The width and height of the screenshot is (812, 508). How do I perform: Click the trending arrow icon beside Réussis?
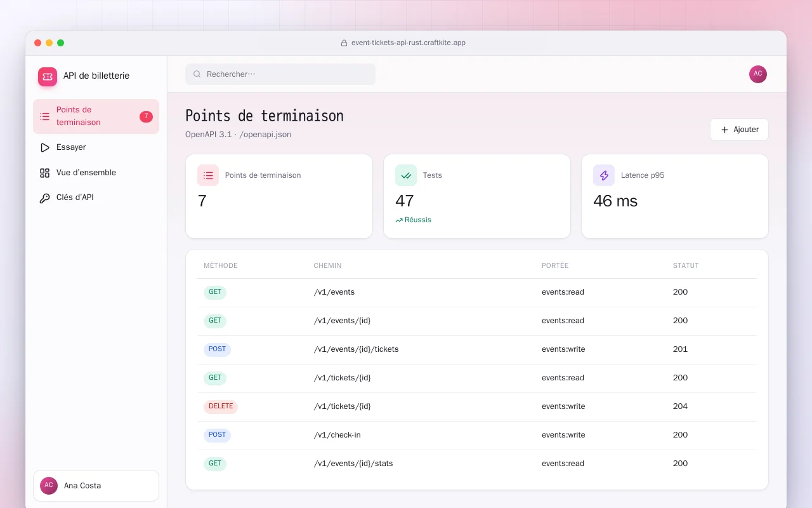pos(399,220)
